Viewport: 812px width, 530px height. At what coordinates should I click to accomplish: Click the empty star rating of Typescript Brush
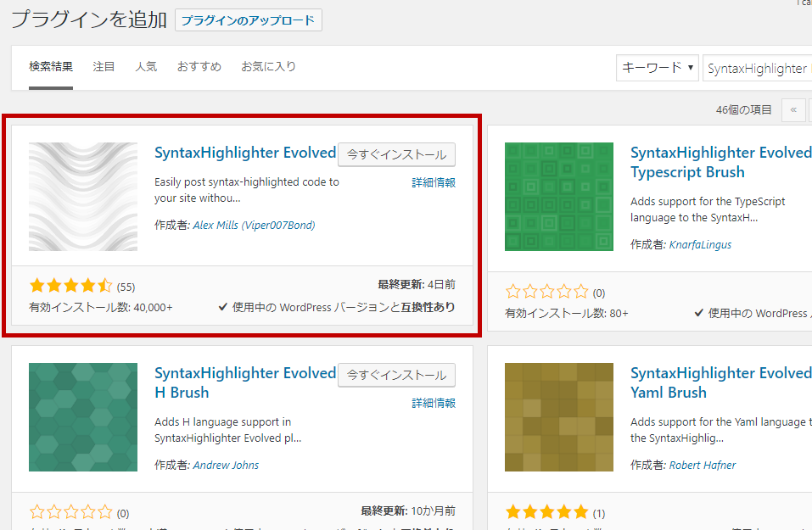(x=547, y=292)
